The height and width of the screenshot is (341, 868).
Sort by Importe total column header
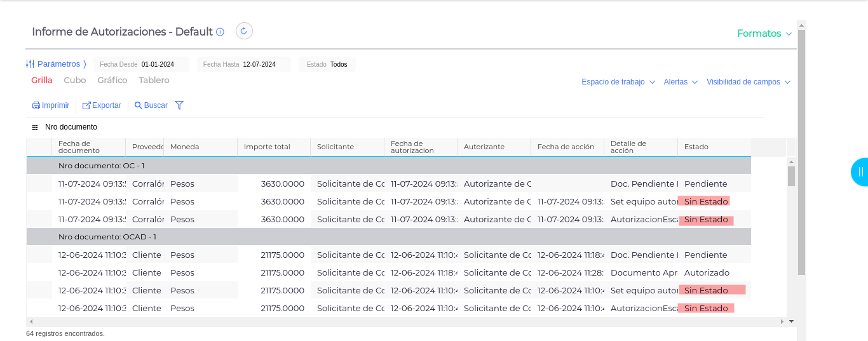(267, 147)
